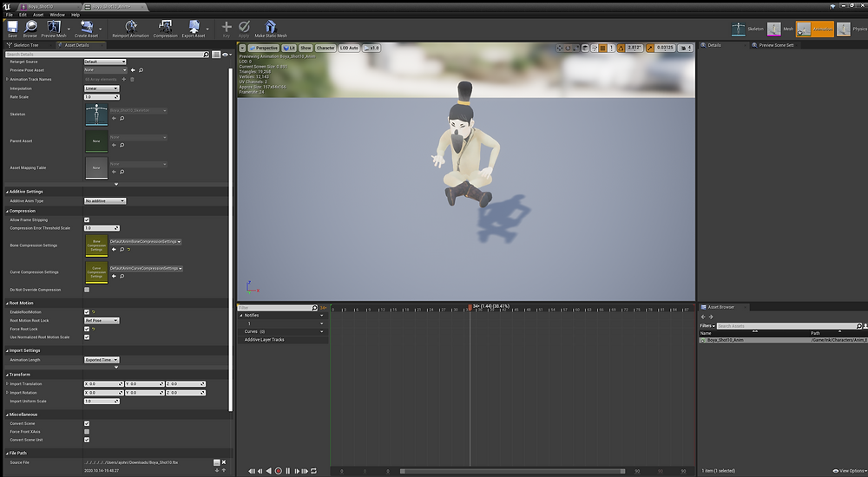Image resolution: width=868 pixels, height=477 pixels.
Task: Open the Interpolation Linear dropdown
Action: click(102, 88)
